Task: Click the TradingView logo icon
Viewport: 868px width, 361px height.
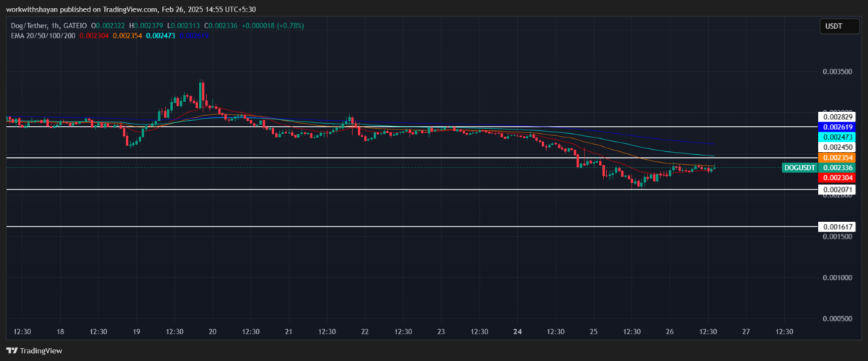Action: [12, 351]
